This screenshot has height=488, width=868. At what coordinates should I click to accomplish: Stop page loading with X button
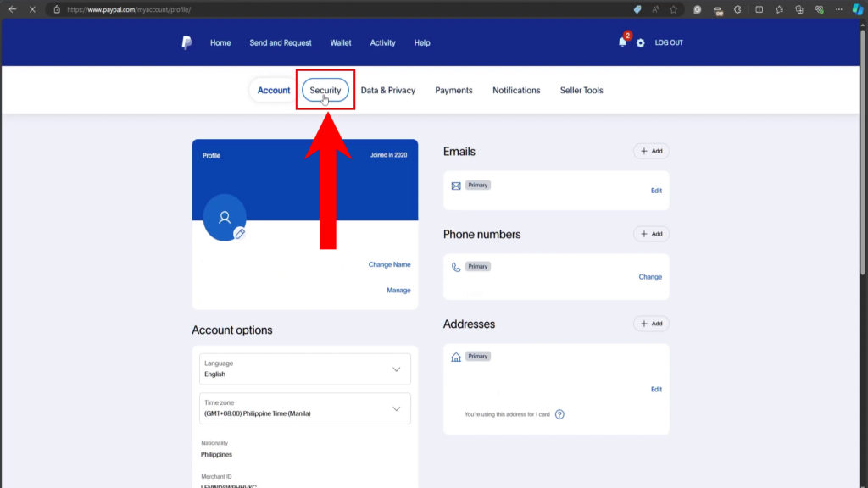click(32, 9)
